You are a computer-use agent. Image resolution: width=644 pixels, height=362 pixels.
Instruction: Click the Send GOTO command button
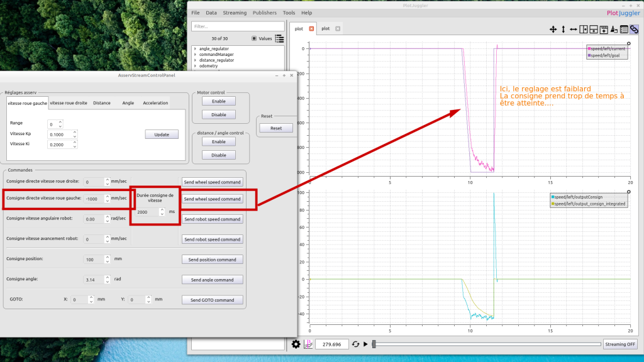tap(213, 300)
